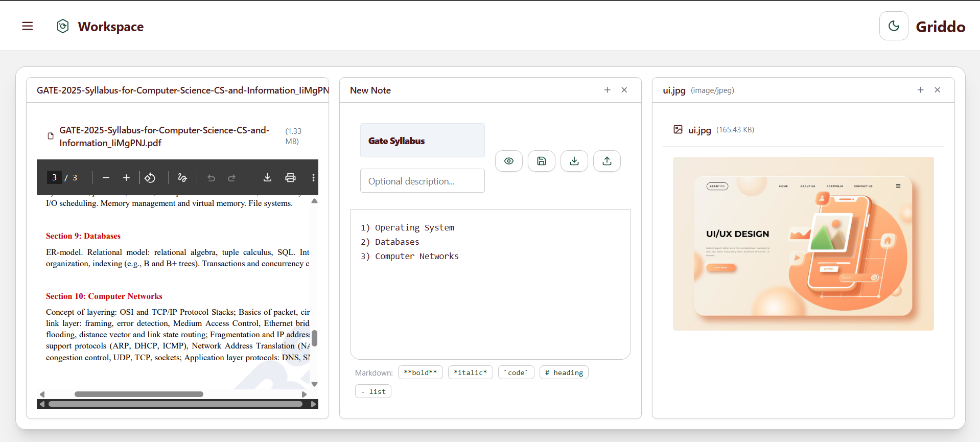Click the Section 10: Computer Networks heading
Viewport: 980px width, 442px height.
tap(104, 296)
